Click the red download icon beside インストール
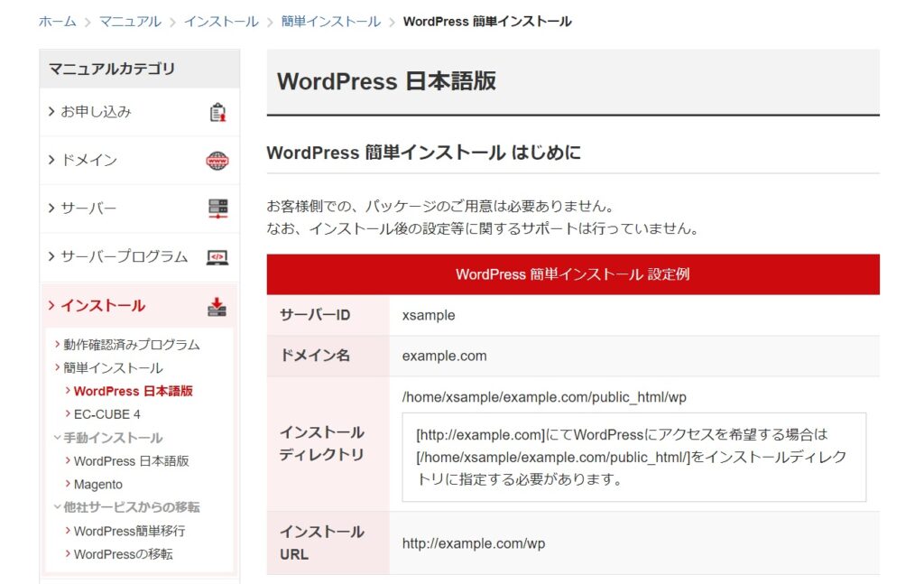 pyautogui.click(x=217, y=306)
